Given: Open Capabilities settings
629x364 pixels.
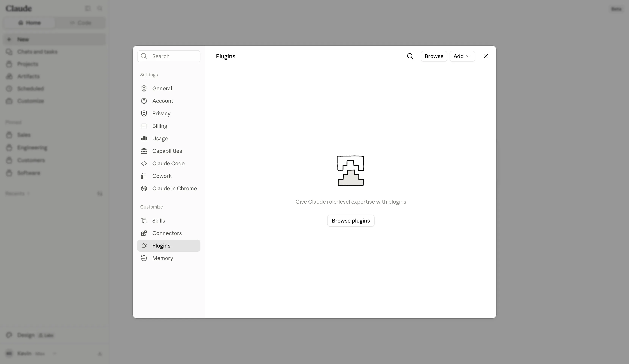Looking at the screenshot, I should pos(168,151).
